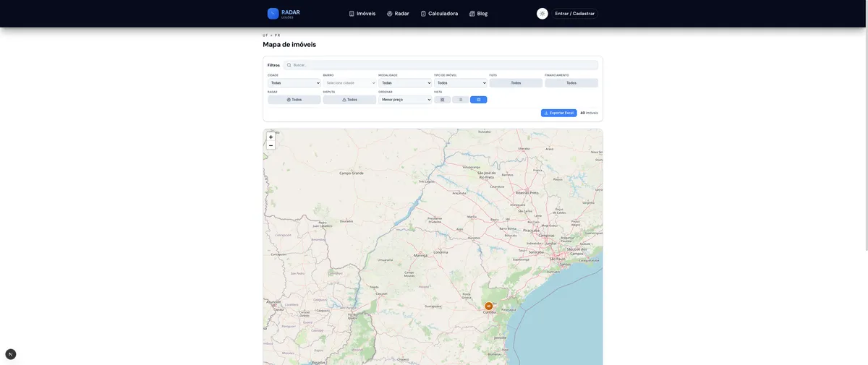This screenshot has width=868, height=365.
Task: Click the Radar Leilões logo
Action: point(284,13)
